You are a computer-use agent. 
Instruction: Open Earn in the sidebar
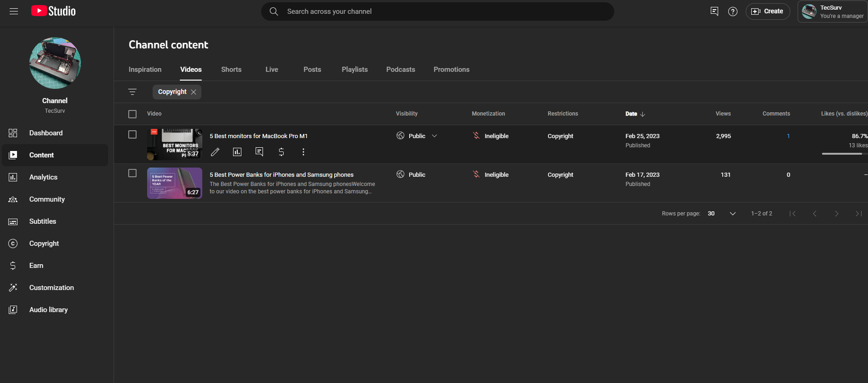[55, 266]
